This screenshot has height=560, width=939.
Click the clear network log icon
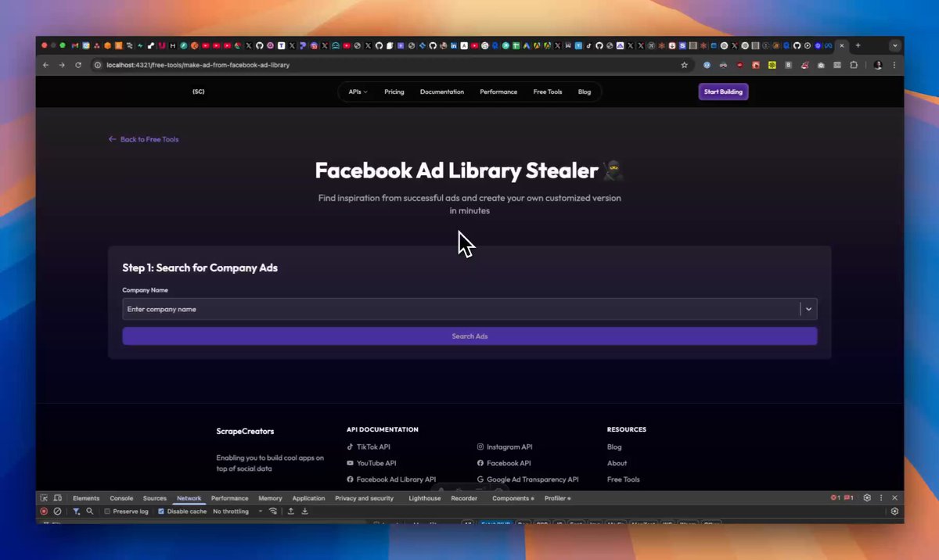pos(57,512)
